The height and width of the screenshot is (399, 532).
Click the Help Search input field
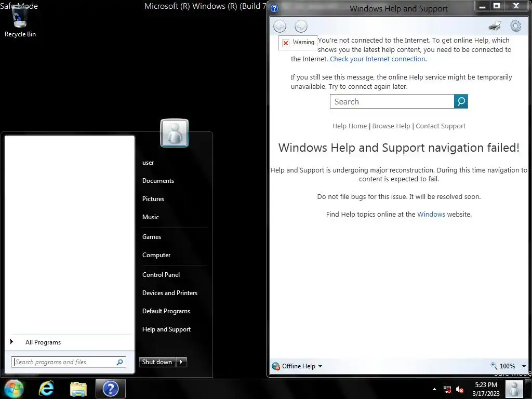click(392, 101)
